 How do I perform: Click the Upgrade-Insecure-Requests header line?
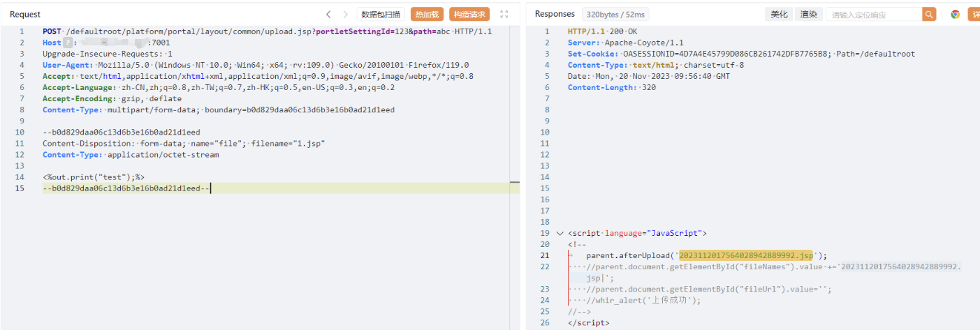coord(108,54)
